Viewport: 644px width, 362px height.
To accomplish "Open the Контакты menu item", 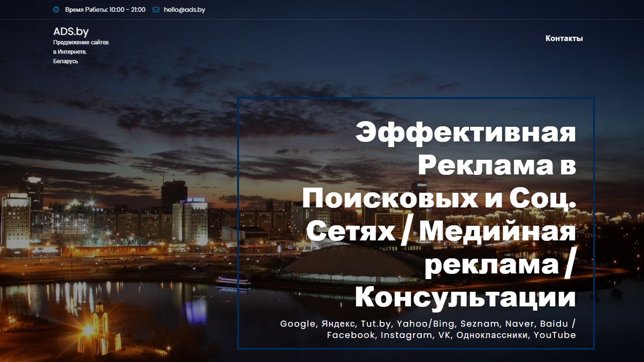I will pyautogui.click(x=564, y=38).
